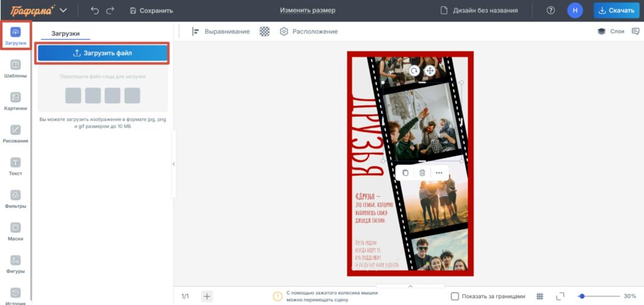Click the first gray upload placeholder tile
The image size is (644, 305).
click(73, 95)
